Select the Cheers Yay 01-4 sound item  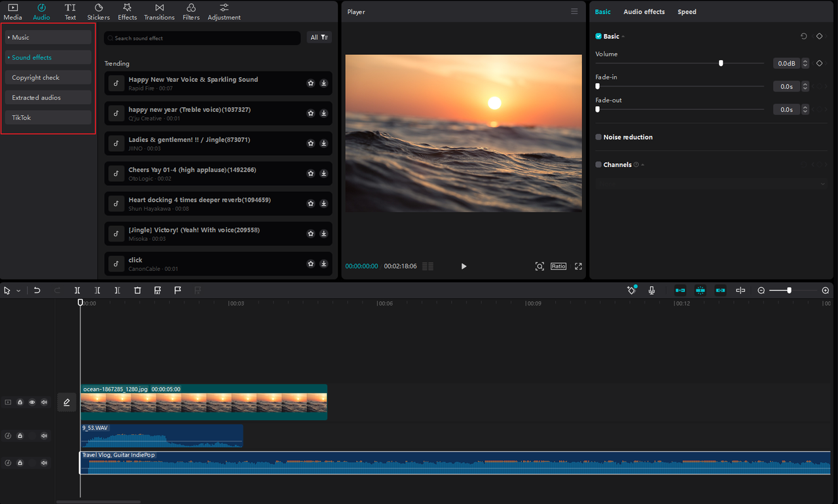(x=218, y=173)
